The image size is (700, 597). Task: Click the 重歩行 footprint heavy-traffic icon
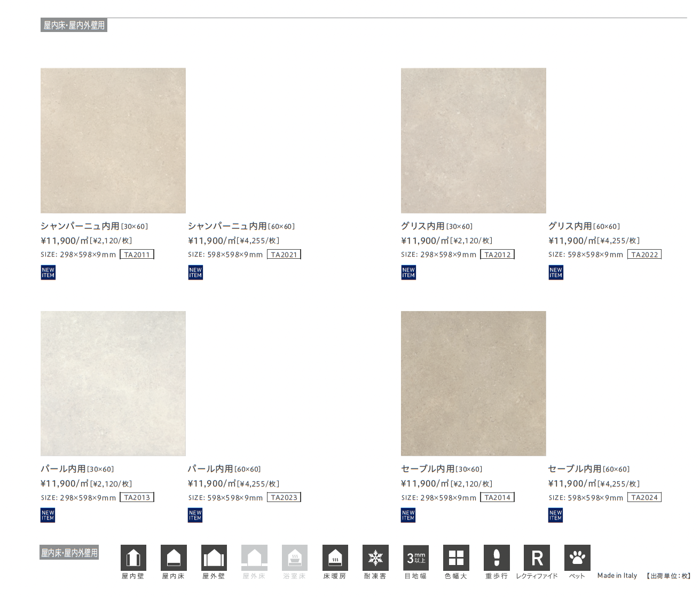(x=497, y=558)
